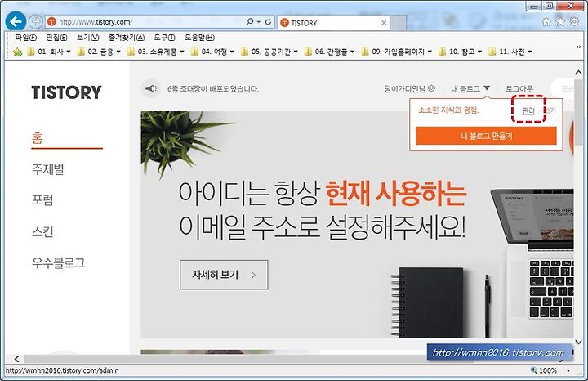588x381 pixels.
Task: Click 로그아웃 link
Action: [x=519, y=88]
